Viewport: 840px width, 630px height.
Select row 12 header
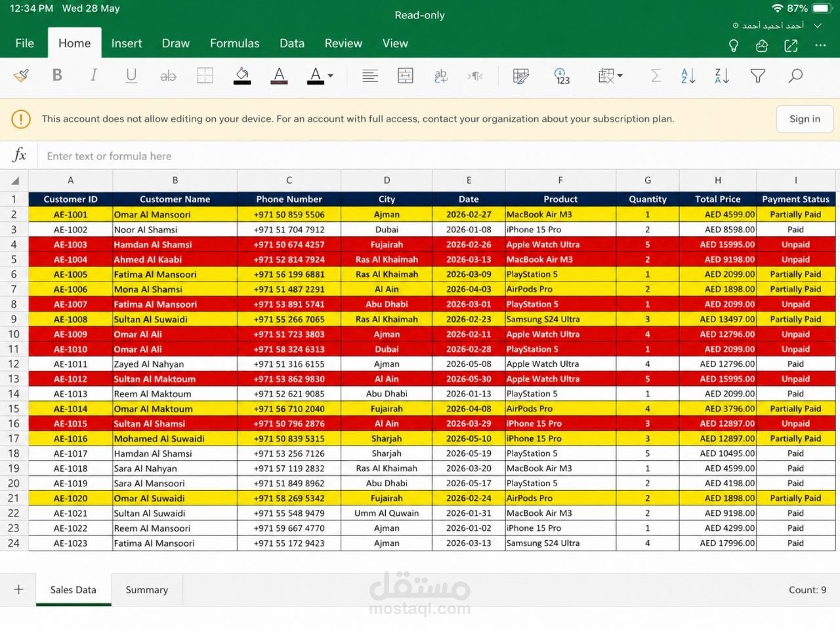14,364
